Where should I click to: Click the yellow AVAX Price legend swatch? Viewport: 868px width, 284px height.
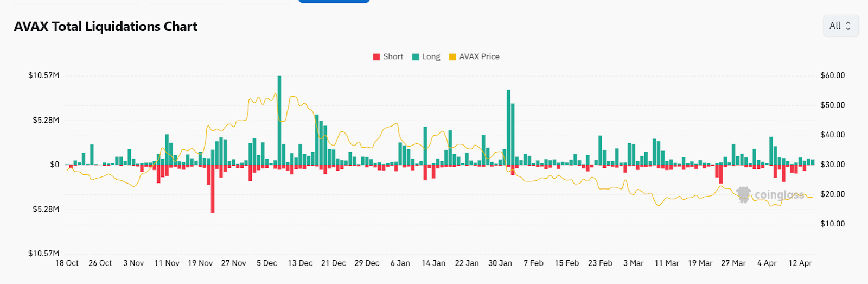coord(452,57)
